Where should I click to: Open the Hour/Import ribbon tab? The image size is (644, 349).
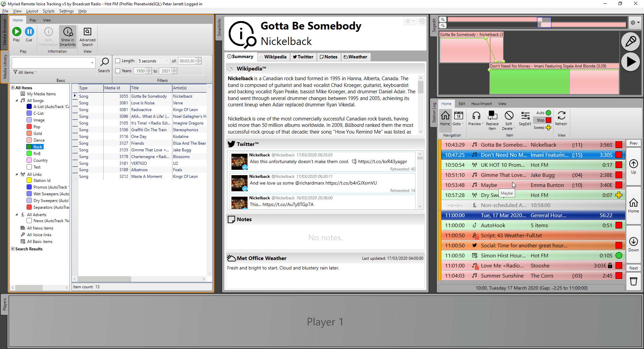point(481,104)
